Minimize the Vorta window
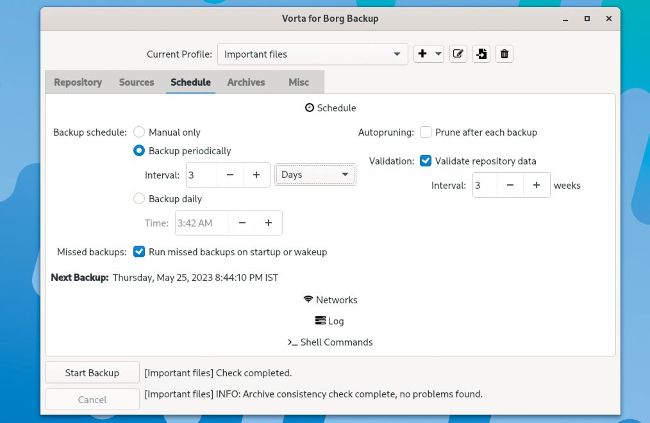The width and height of the screenshot is (650, 423). point(565,19)
